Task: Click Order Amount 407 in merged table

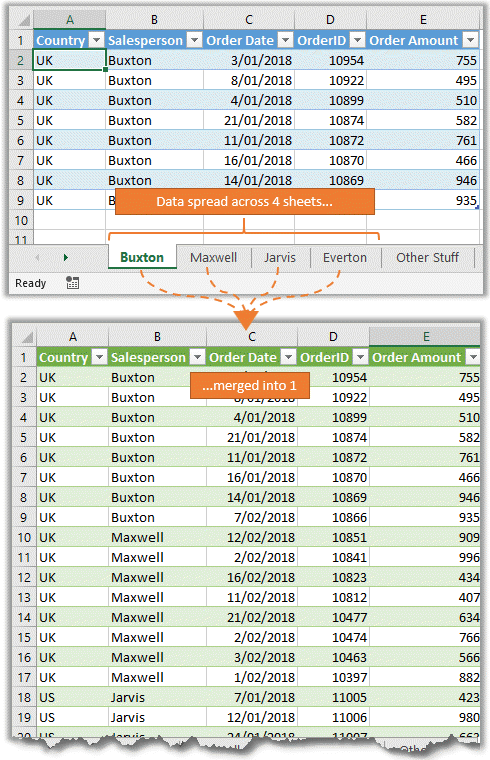Action: (x=425, y=598)
